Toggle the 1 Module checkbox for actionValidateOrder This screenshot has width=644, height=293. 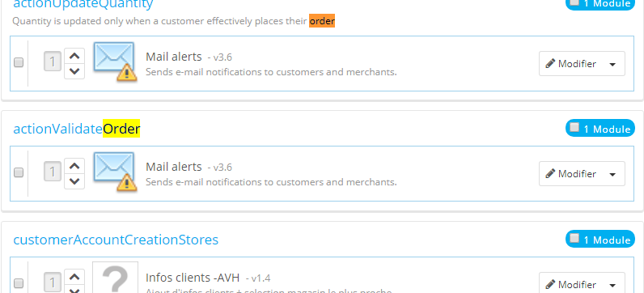click(x=574, y=128)
